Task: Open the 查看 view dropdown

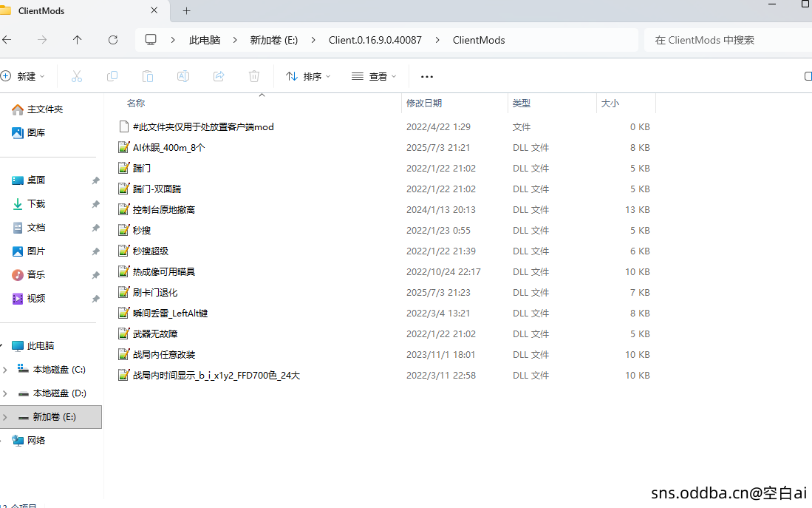Action: pos(374,76)
